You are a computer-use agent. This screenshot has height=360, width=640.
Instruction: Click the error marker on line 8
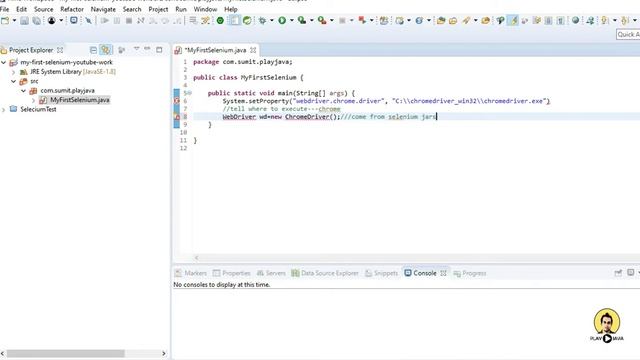pyautogui.click(x=177, y=117)
